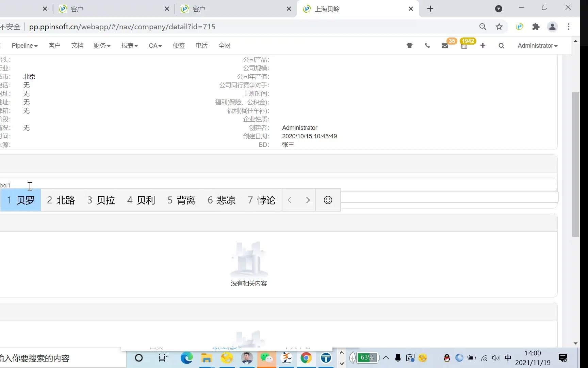Open the emoji smiley in the IME candidate bar

328,200
